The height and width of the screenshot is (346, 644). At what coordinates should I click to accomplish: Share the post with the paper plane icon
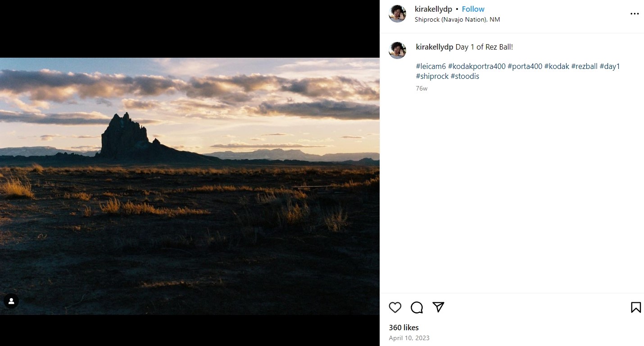pos(437,307)
